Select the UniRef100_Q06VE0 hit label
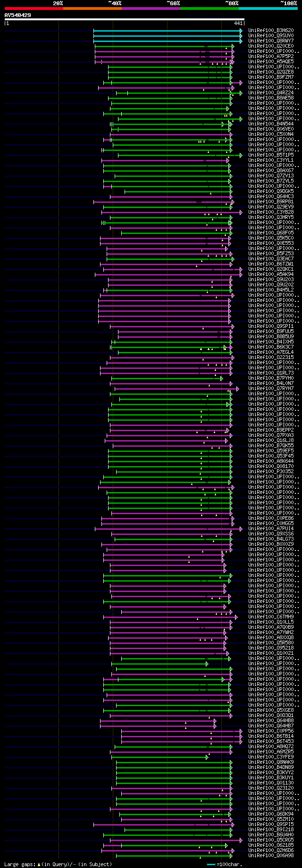Viewport: 302px width, 868px height. (x=271, y=129)
